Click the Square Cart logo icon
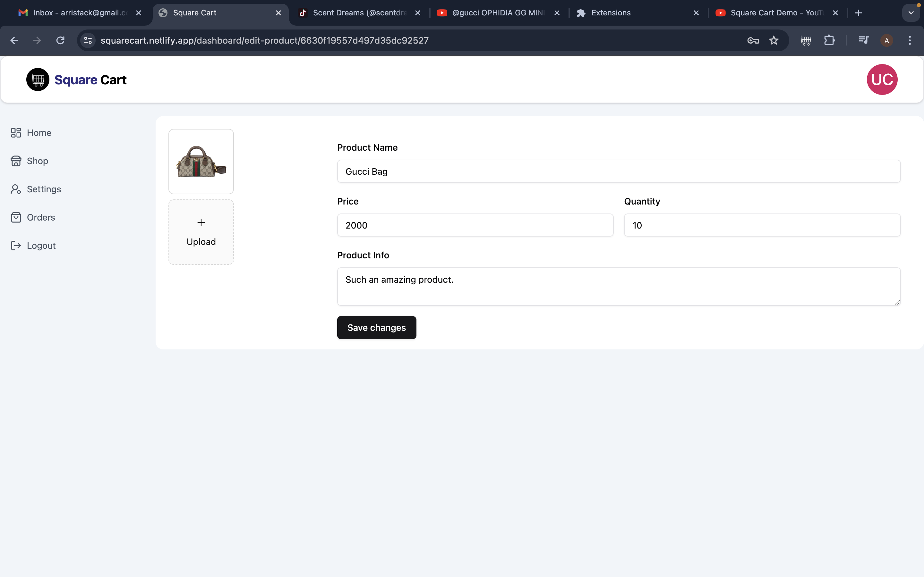The width and height of the screenshot is (924, 577). point(38,80)
